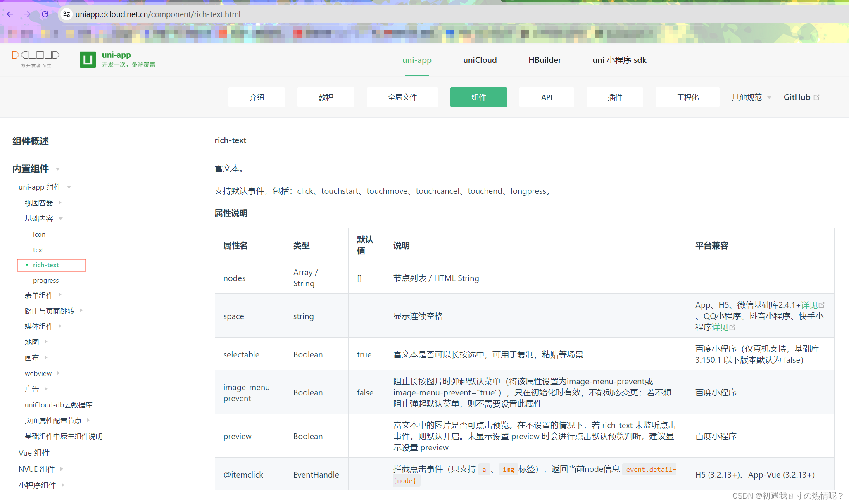
Task: Expand the 页面属性配置节点 tree node
Action: [x=57, y=421]
